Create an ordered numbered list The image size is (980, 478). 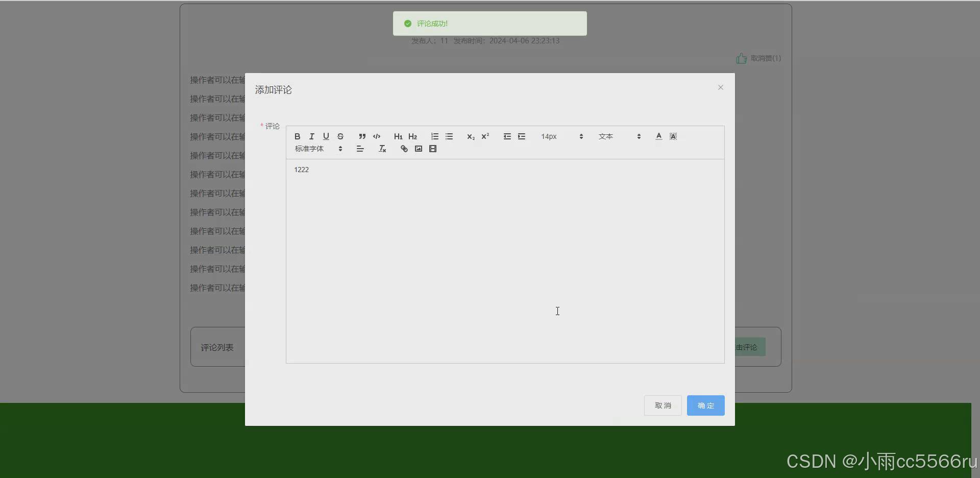point(435,136)
